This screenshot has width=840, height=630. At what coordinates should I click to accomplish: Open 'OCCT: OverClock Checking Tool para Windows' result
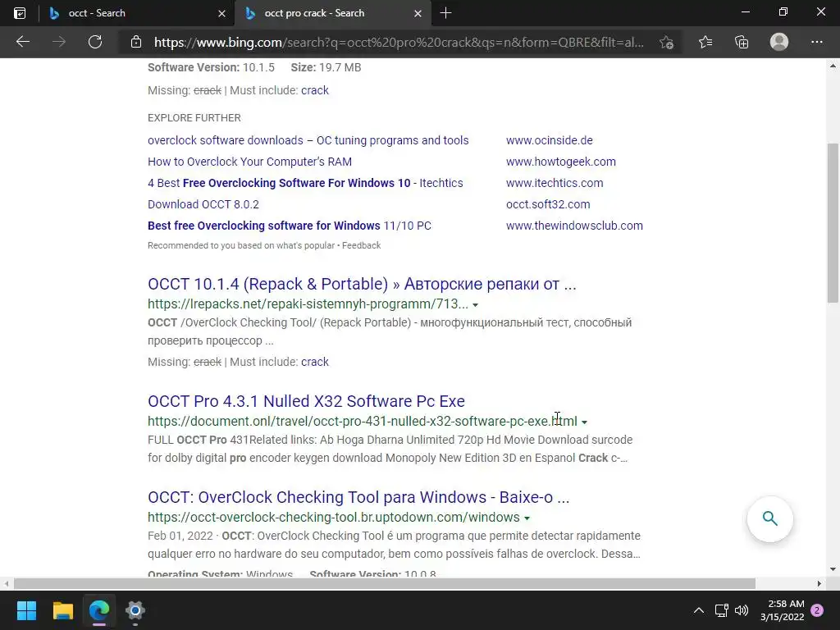(x=358, y=497)
